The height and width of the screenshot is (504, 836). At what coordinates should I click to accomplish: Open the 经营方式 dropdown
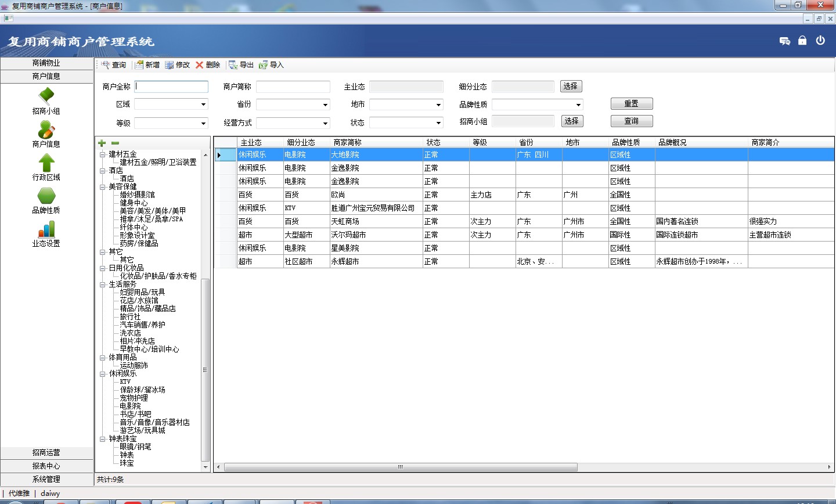click(325, 123)
